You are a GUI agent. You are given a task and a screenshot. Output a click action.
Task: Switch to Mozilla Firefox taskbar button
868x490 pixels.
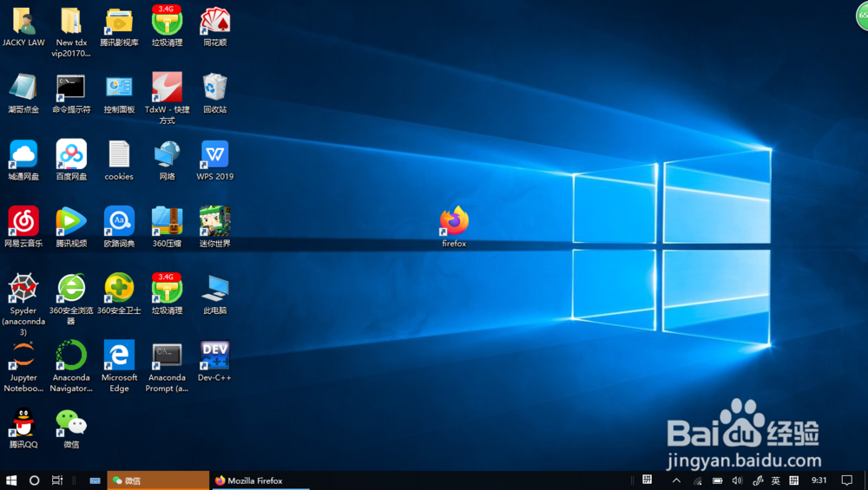pyautogui.click(x=260, y=480)
